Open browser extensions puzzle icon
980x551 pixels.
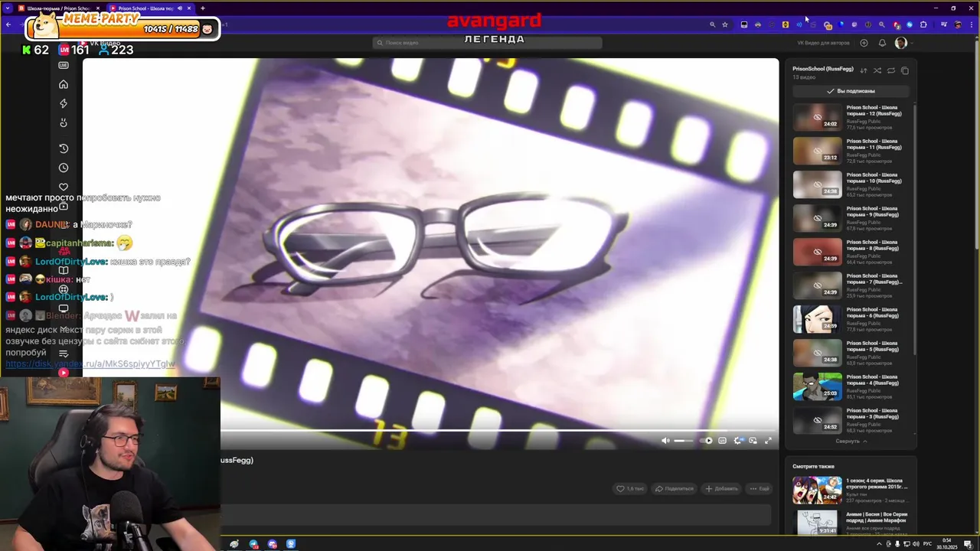click(923, 24)
